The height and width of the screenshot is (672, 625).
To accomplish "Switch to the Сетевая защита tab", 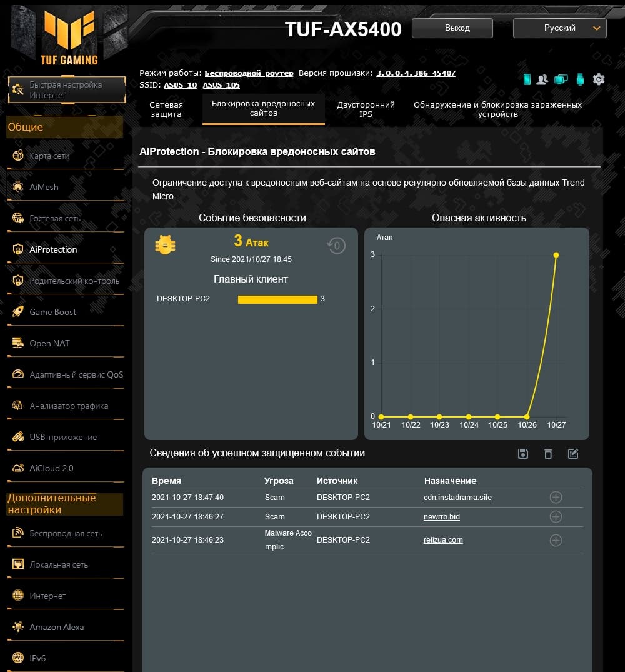I will (166, 109).
